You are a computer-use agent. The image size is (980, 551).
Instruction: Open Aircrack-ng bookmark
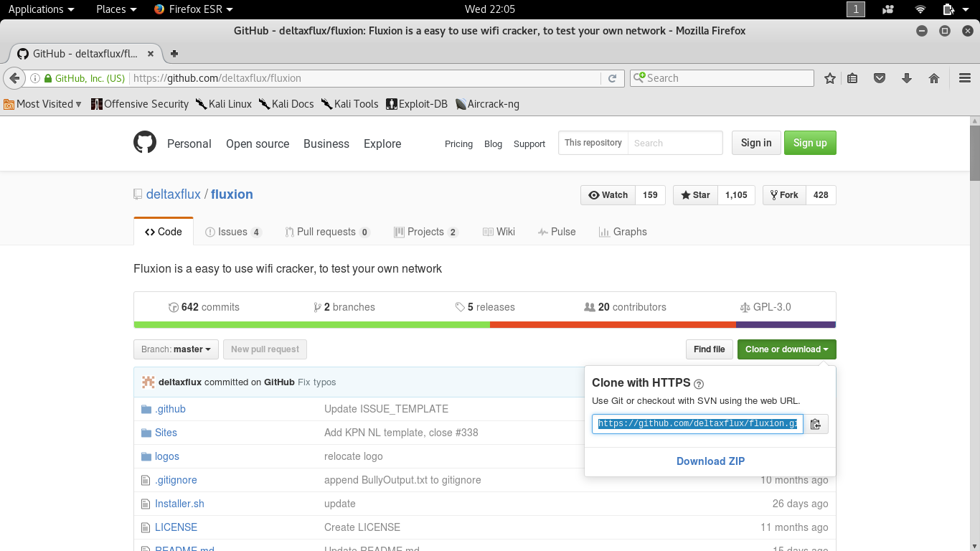tap(487, 104)
